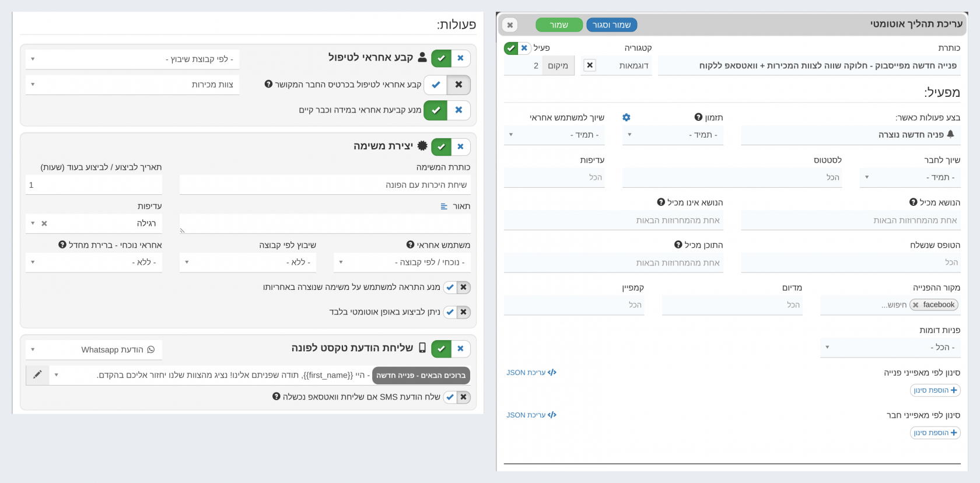Toggle קבע אחראי לטיפול בכרטיס החבר המקושר
Image resolution: width=980 pixels, height=483 pixels.
tap(447, 85)
